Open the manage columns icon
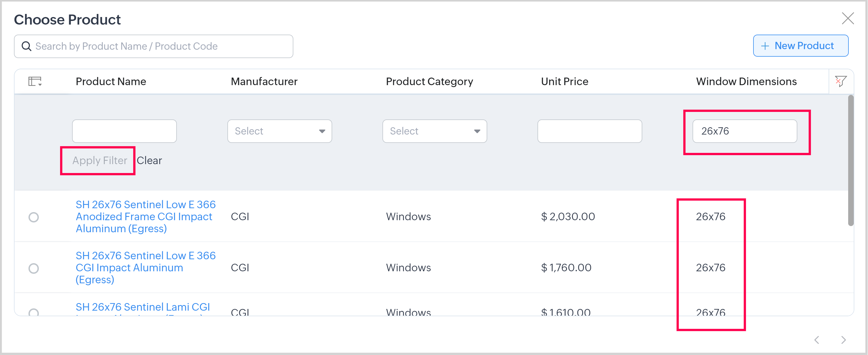868x355 pixels. tap(35, 81)
